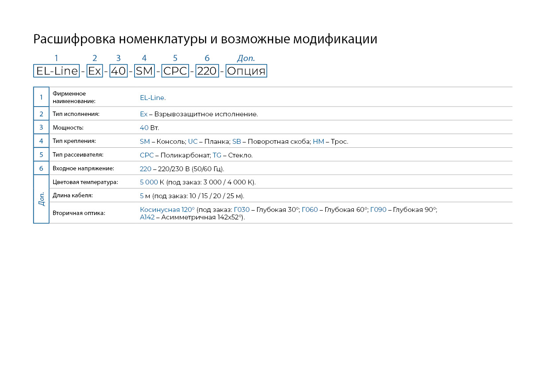Click the blue "UC" mounting code
Screen dimensions: 549x392
click(193, 142)
